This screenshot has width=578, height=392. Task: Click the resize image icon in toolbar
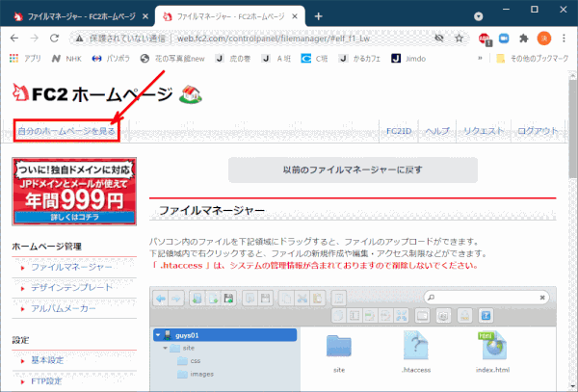[385, 316]
